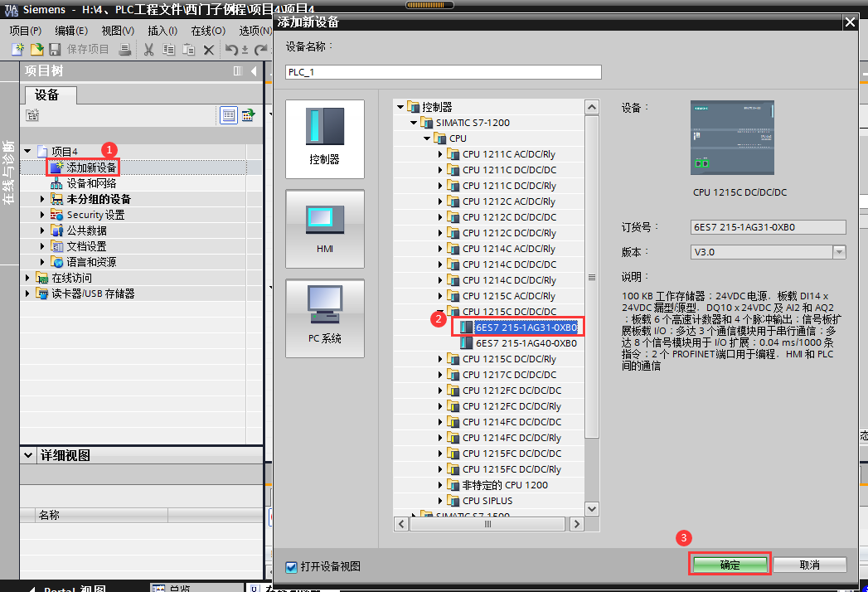Screen dimensions: 868x592
Task: Expand the 读卡器/USB 存储器 tree node
Action: (27, 294)
